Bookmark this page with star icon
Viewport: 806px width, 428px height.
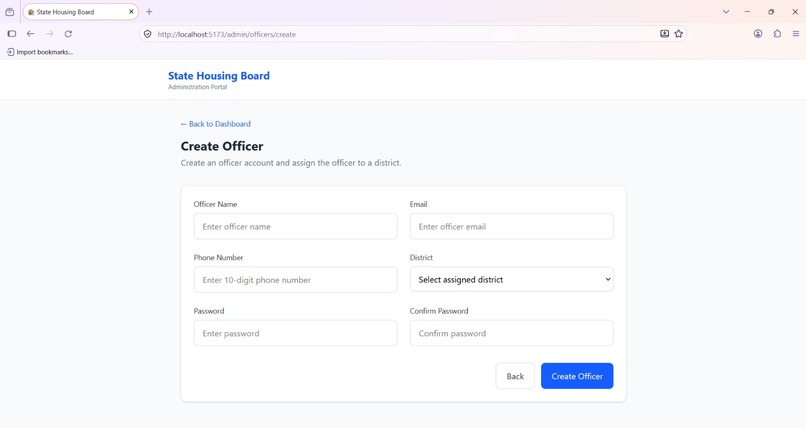pyautogui.click(x=679, y=34)
